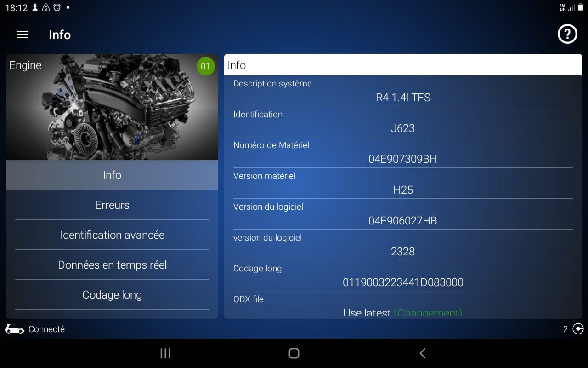The width and height of the screenshot is (588, 368).
Task: Tap the Info title in top bar
Action: (x=60, y=35)
